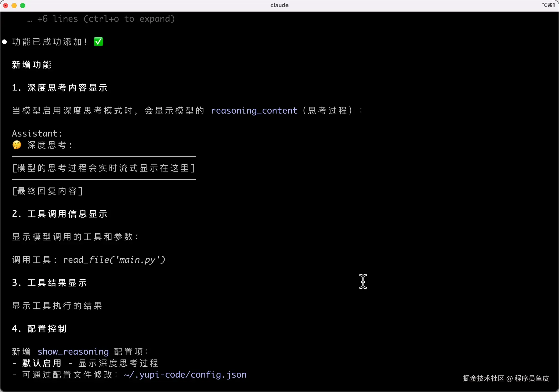Click the 默认启用 bold text

tap(42, 363)
